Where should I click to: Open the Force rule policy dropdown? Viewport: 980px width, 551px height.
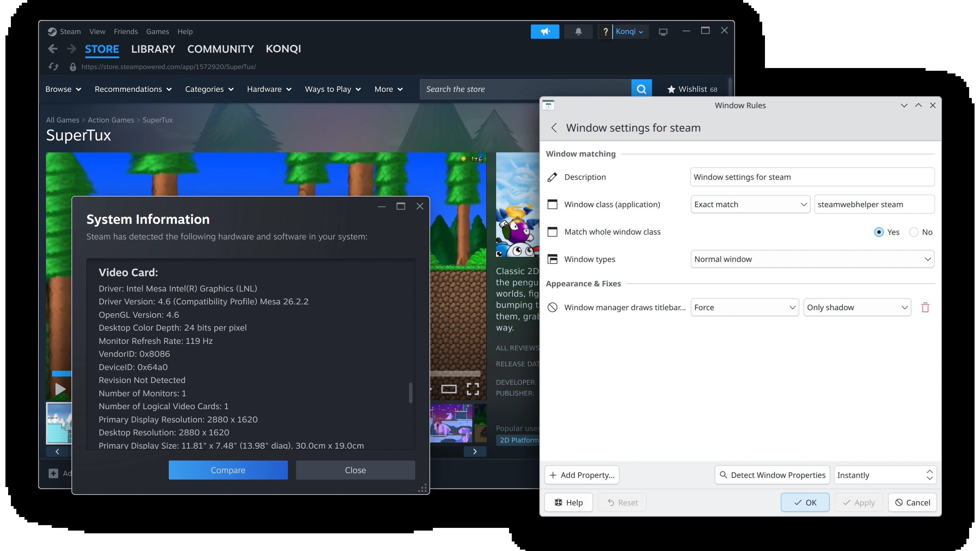(x=745, y=307)
